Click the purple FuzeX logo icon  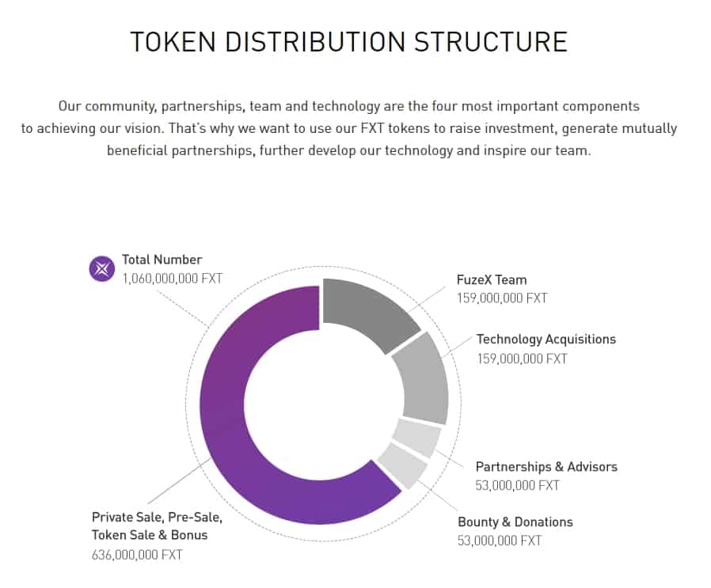(x=102, y=269)
